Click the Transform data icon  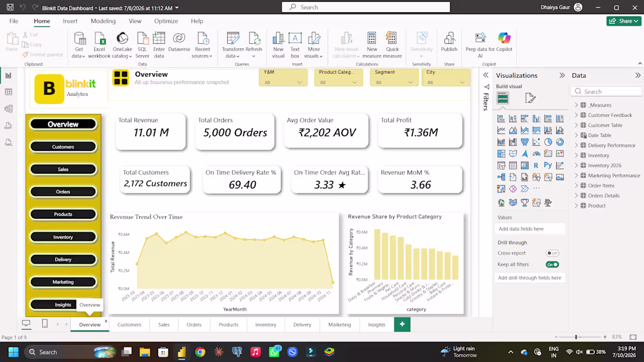click(x=233, y=39)
